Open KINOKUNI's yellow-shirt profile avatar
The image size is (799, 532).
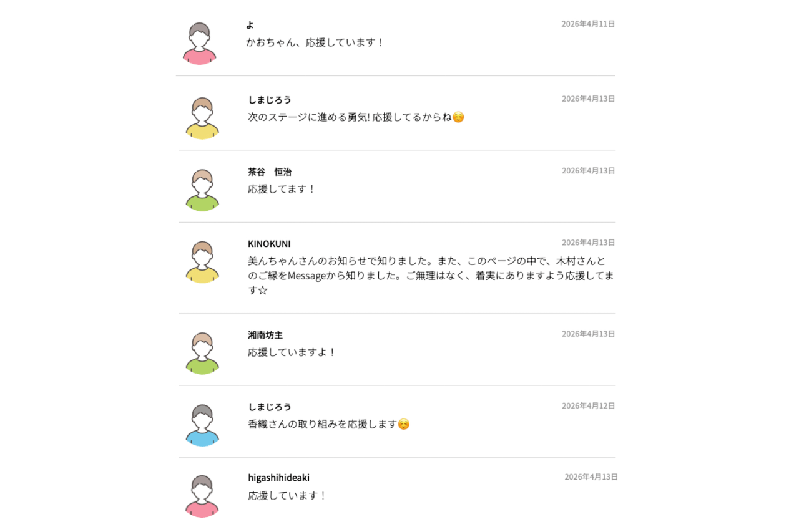202,262
